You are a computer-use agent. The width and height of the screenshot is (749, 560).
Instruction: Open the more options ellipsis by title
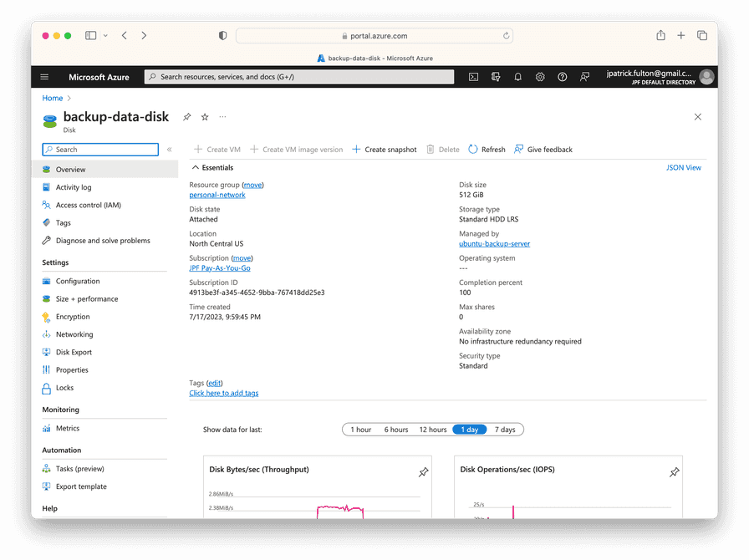tap(222, 116)
